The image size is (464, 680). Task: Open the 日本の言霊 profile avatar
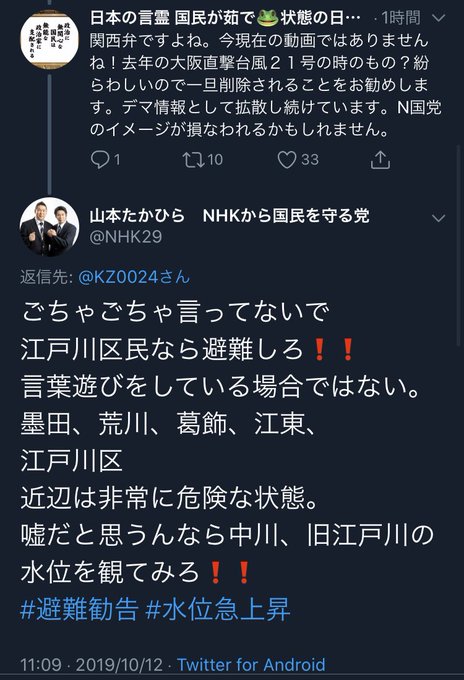[x=49, y=39]
